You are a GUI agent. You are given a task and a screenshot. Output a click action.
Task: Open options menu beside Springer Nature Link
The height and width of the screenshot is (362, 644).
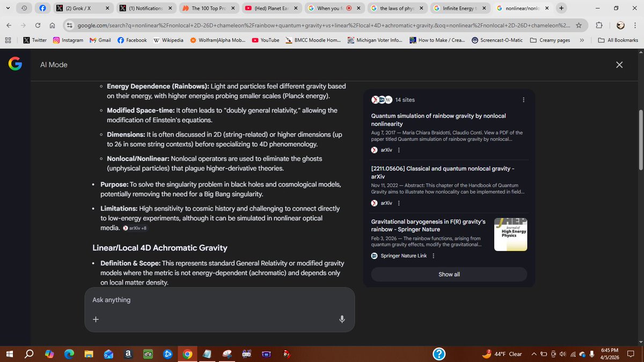(x=433, y=256)
